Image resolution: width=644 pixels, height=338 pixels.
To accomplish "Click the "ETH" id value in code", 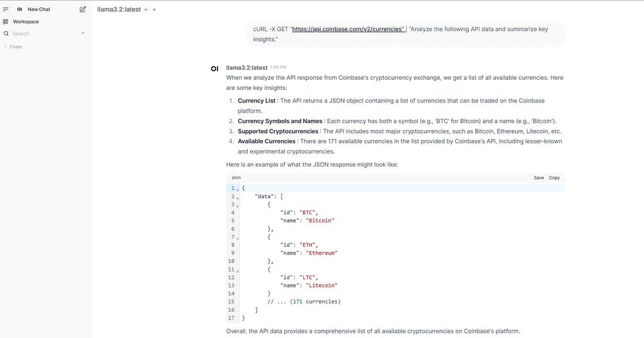I will 307,245.
